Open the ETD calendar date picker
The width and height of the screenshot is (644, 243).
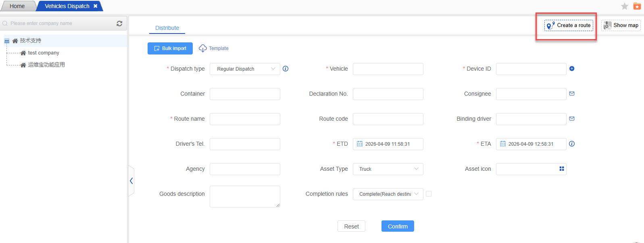point(360,144)
